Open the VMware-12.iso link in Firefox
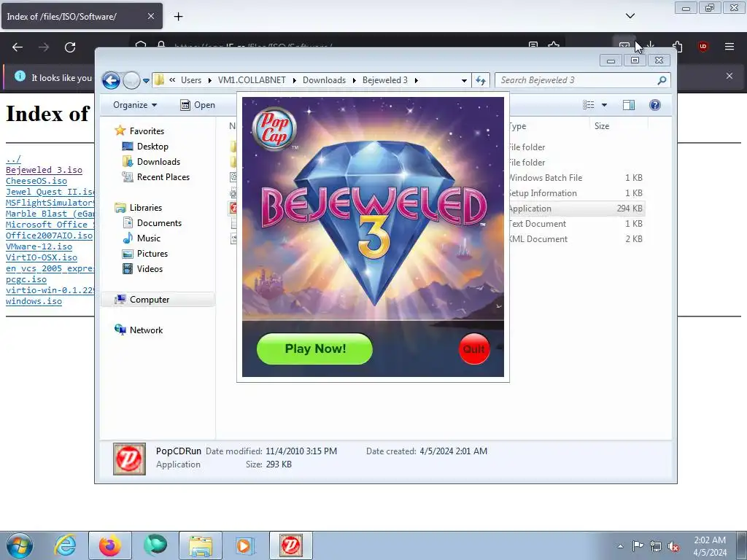Image resolution: width=747 pixels, height=560 pixels. point(39,246)
